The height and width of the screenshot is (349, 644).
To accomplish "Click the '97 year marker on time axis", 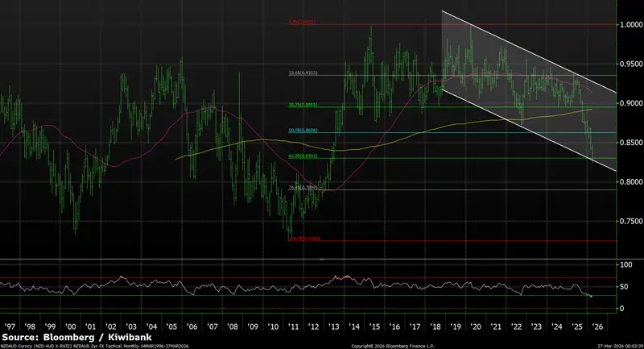I will click(x=10, y=326).
